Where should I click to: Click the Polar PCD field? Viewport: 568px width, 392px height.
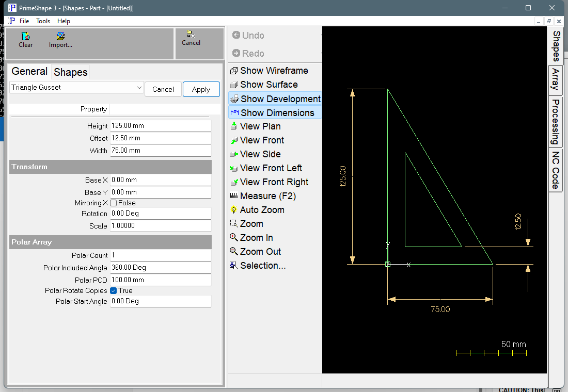[x=161, y=280]
